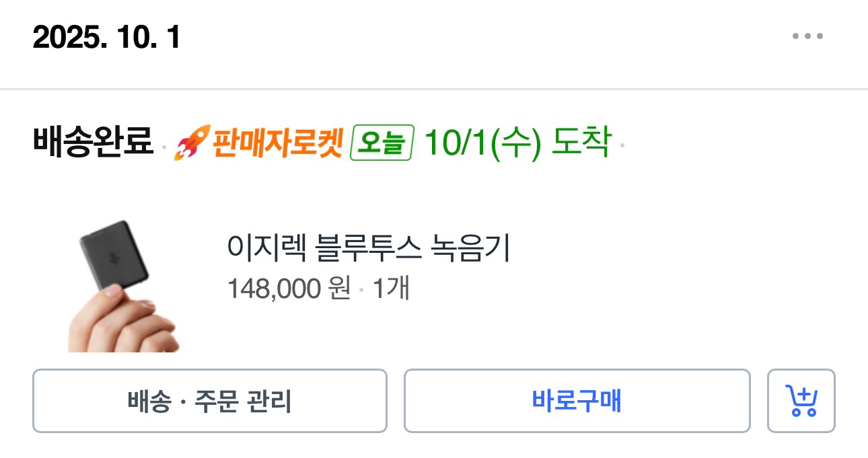Image resolution: width=868 pixels, height=458 pixels.
Task: Click 바로구매 to repurchase the item
Action: (577, 400)
